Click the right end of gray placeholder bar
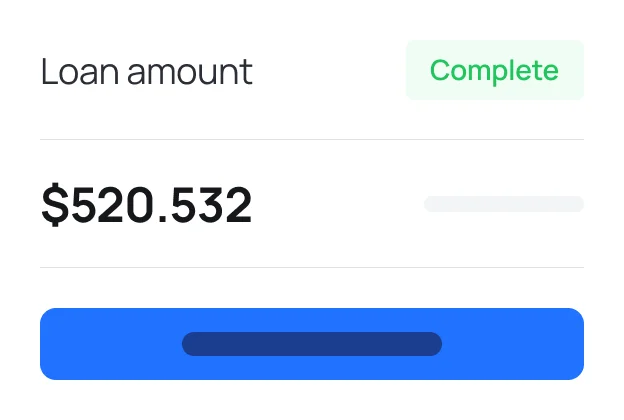 (577, 204)
